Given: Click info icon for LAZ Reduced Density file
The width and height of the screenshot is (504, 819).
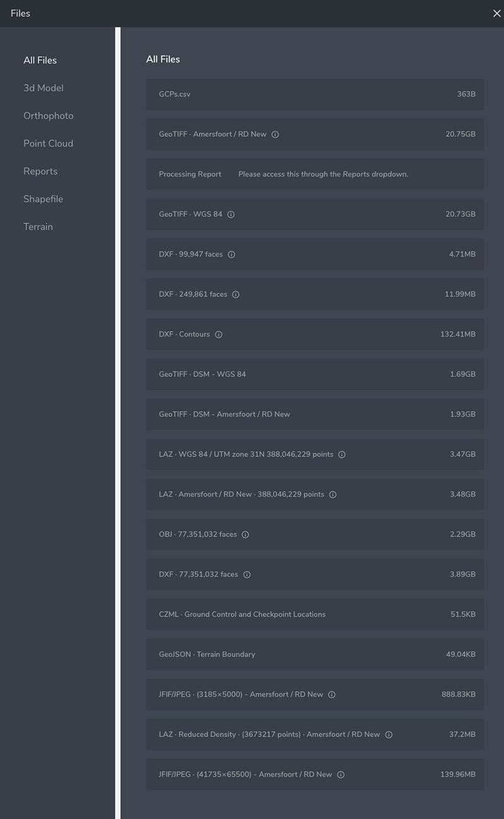Looking at the screenshot, I should click(389, 735).
